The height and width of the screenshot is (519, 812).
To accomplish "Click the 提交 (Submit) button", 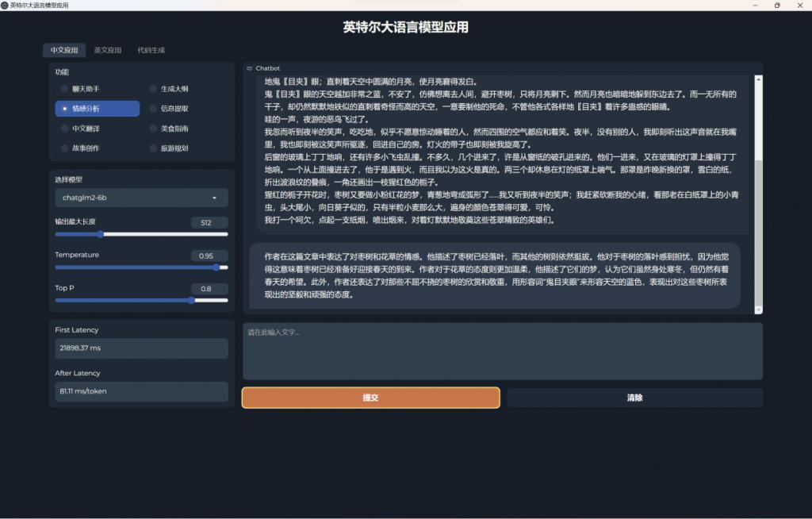I will tap(370, 398).
